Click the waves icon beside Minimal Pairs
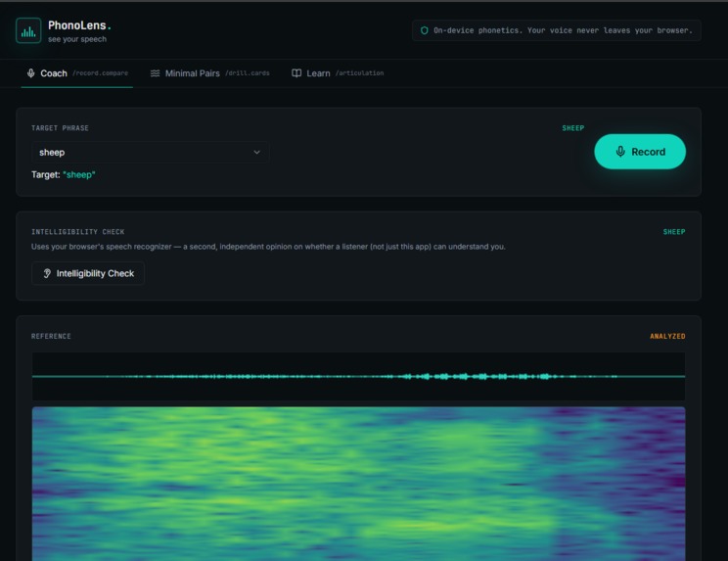728x561 pixels. (155, 73)
